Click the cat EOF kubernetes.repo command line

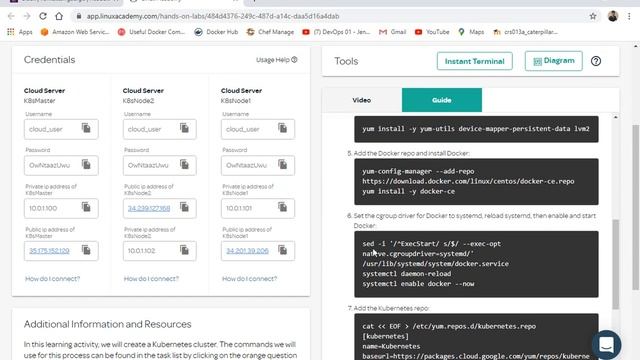coord(449,326)
